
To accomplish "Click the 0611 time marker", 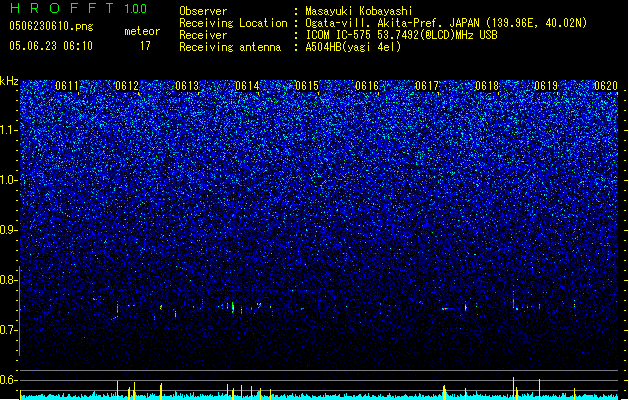I will [x=67, y=86].
